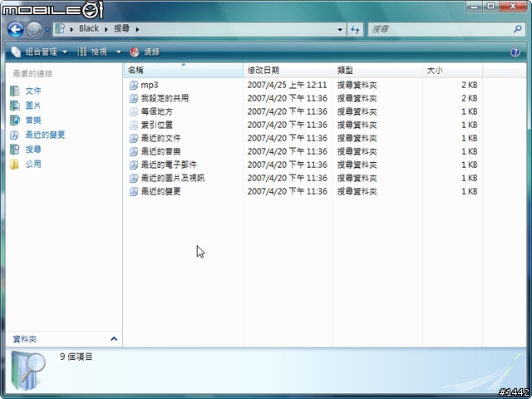
Task: Select the 最近的圖片及視訊 item
Action: tap(173, 178)
